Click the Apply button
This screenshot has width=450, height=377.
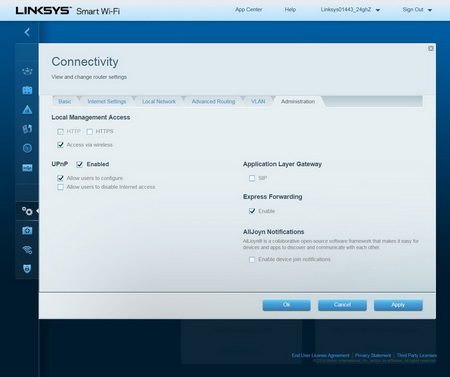click(x=398, y=305)
